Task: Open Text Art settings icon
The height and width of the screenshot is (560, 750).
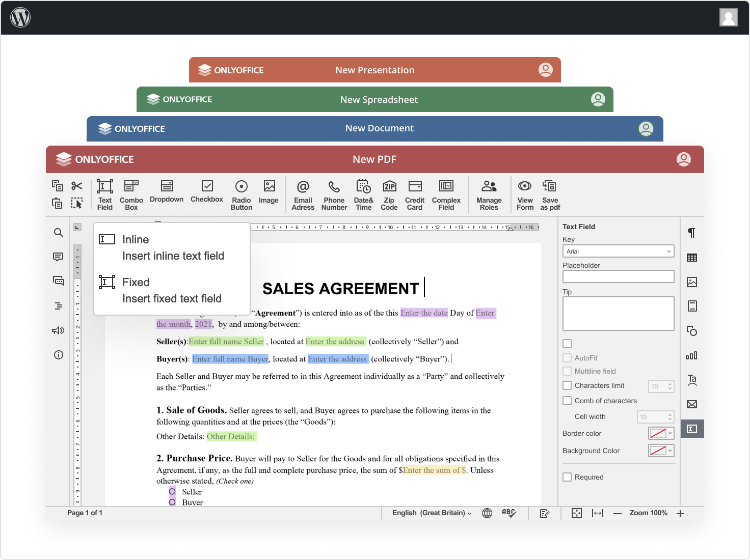Action: click(x=692, y=380)
